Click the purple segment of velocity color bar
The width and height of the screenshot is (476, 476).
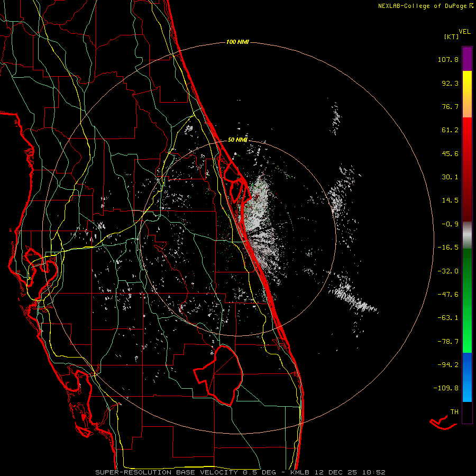[467, 59]
